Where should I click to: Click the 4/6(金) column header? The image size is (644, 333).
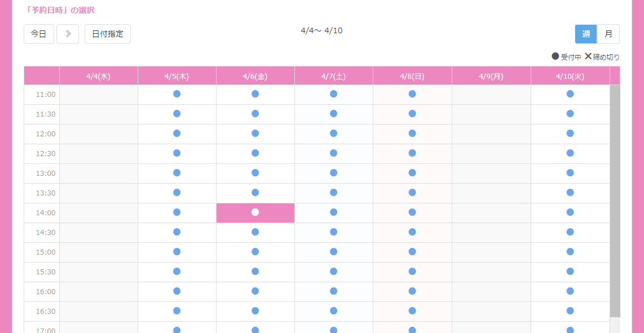point(255,76)
